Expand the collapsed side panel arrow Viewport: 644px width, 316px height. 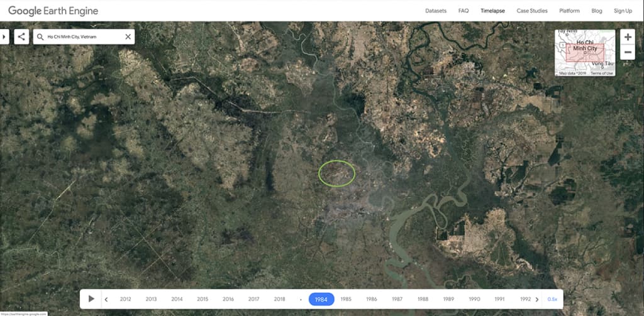point(4,36)
